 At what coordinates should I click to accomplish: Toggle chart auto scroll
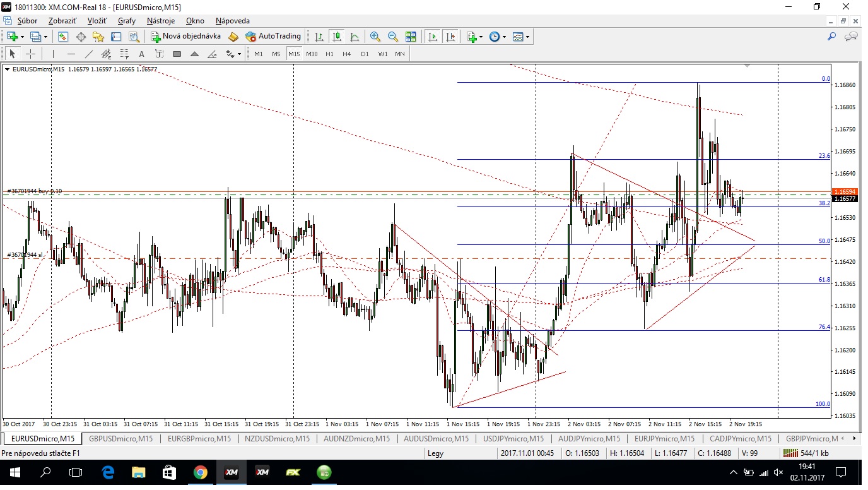(x=433, y=37)
